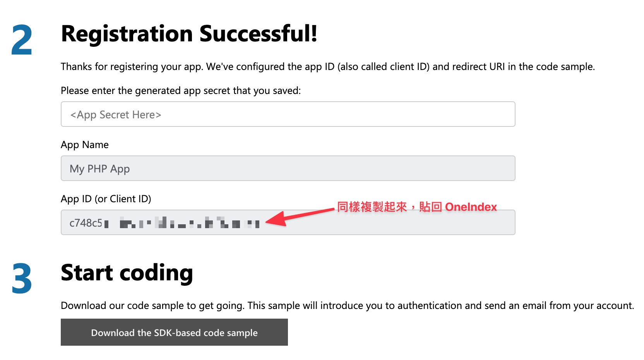Click the blue step number 2

[22, 40]
